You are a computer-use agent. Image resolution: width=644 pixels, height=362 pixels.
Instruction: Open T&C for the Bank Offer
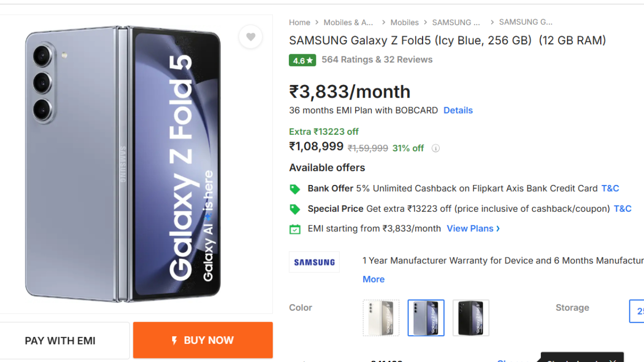tap(610, 189)
